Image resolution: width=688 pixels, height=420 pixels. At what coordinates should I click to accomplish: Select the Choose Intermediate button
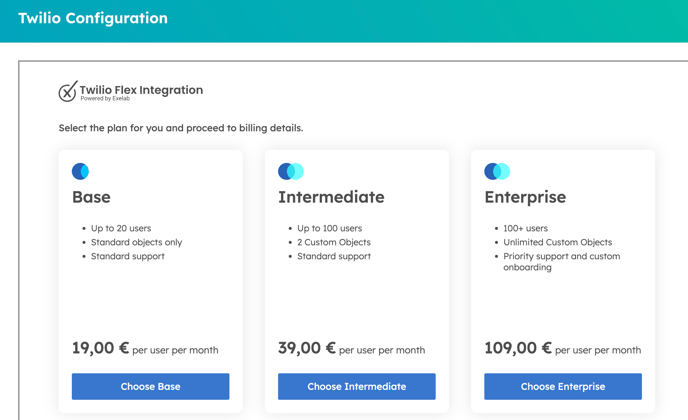tap(357, 386)
